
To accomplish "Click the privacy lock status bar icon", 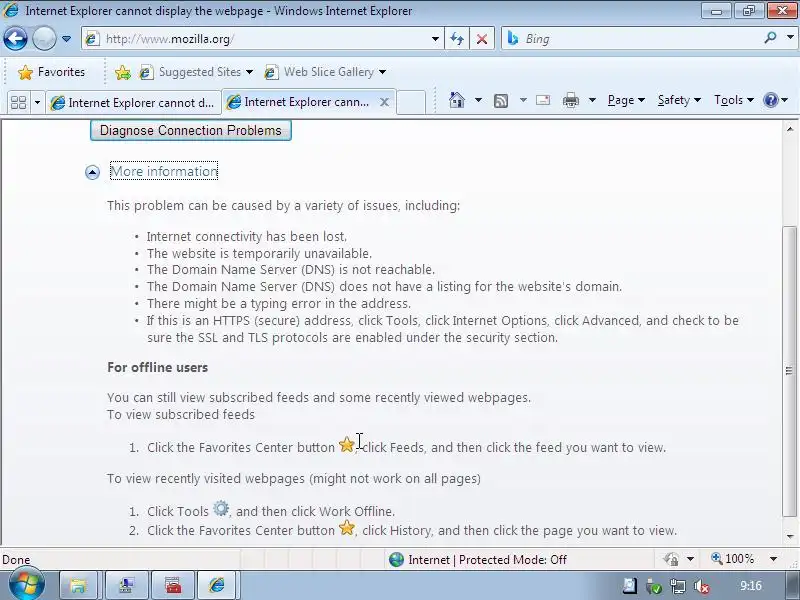I will [671, 559].
